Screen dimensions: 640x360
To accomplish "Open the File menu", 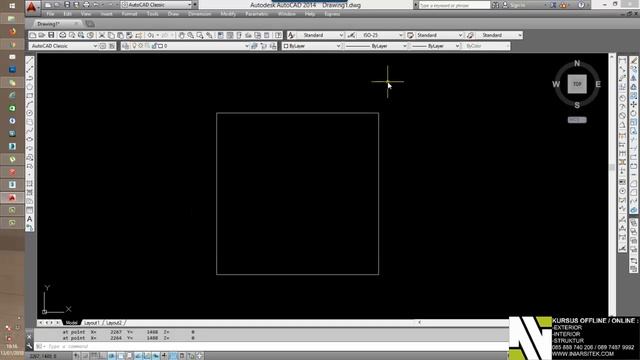I will pos(50,14).
